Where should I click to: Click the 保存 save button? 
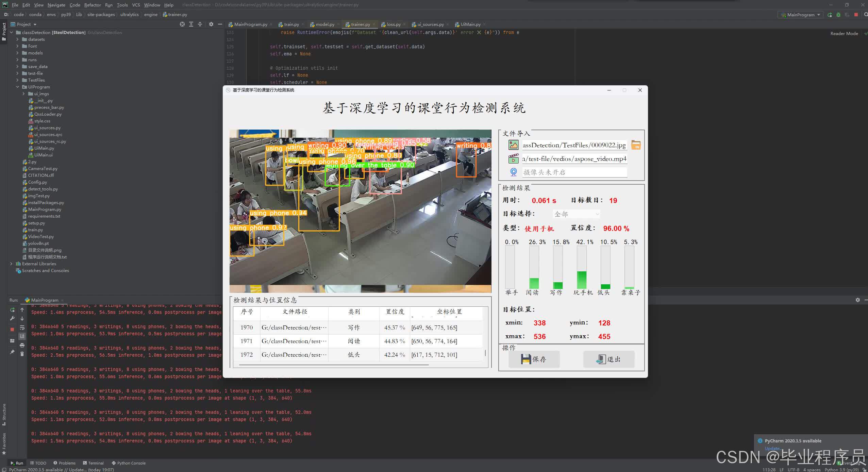click(534, 359)
